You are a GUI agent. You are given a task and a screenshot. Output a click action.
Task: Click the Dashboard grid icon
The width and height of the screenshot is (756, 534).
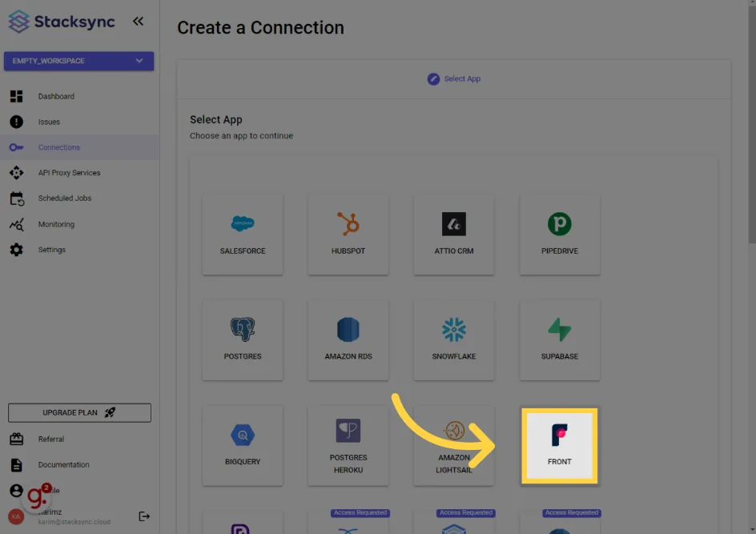coord(16,96)
